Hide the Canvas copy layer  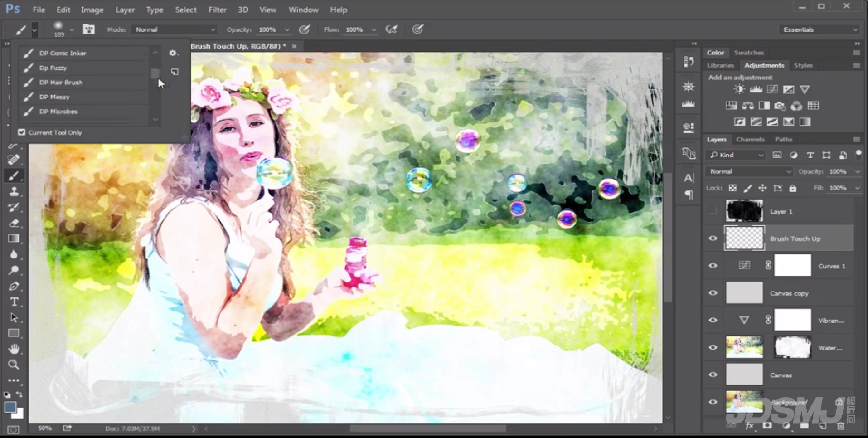tap(713, 293)
